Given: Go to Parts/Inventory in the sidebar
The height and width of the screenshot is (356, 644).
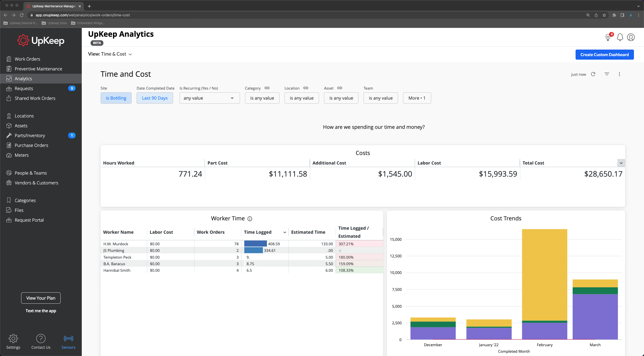Looking at the screenshot, I should (30, 136).
